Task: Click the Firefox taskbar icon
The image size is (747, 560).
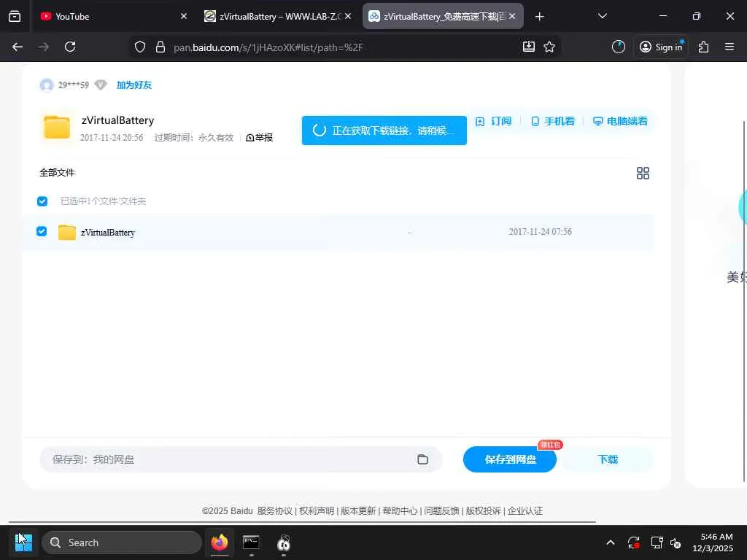Action: pos(219,542)
